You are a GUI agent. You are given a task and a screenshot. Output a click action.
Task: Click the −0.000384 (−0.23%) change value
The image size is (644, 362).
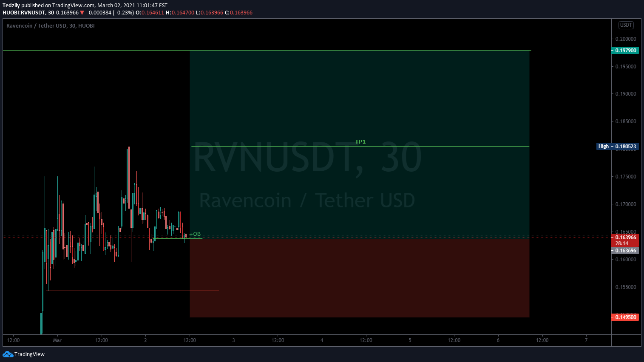(x=110, y=13)
